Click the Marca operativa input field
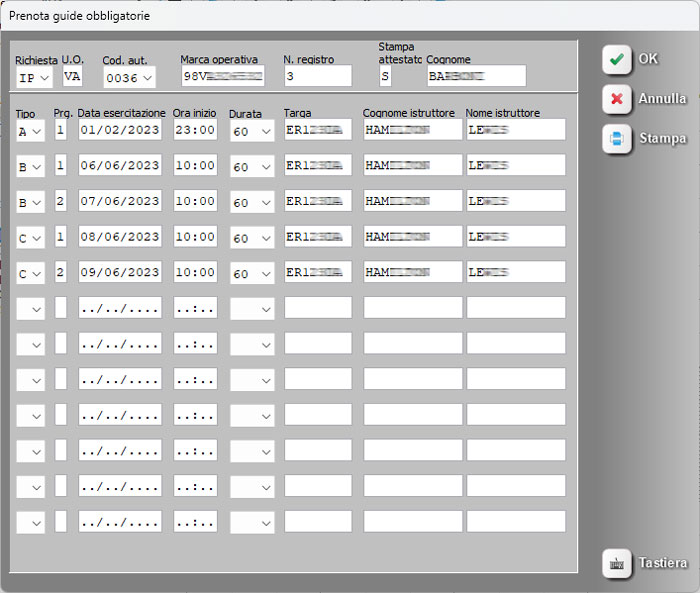Viewport: 700px width, 593px height. coord(222,76)
